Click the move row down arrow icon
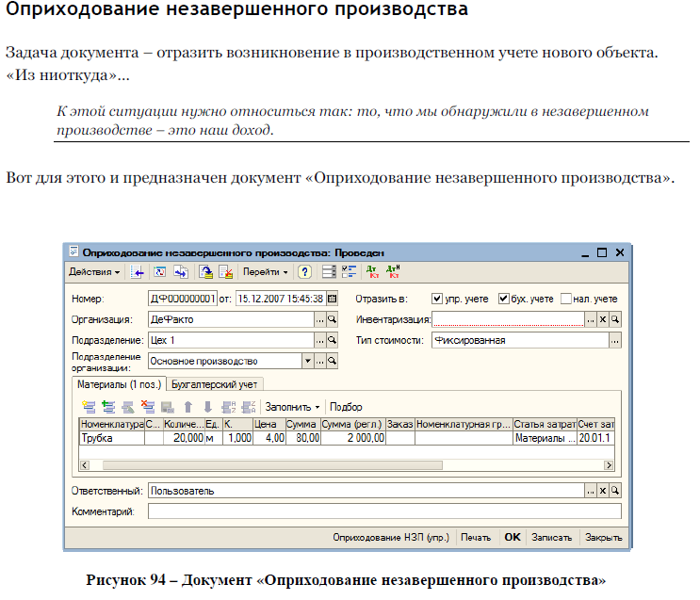Screen dimensions: 700x600 coord(207,407)
